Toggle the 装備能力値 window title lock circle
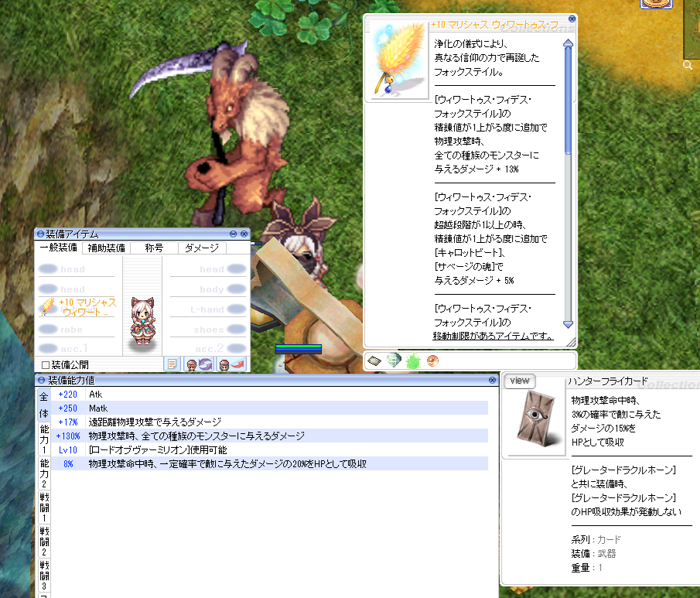This screenshot has width=700, height=598. 40,381
